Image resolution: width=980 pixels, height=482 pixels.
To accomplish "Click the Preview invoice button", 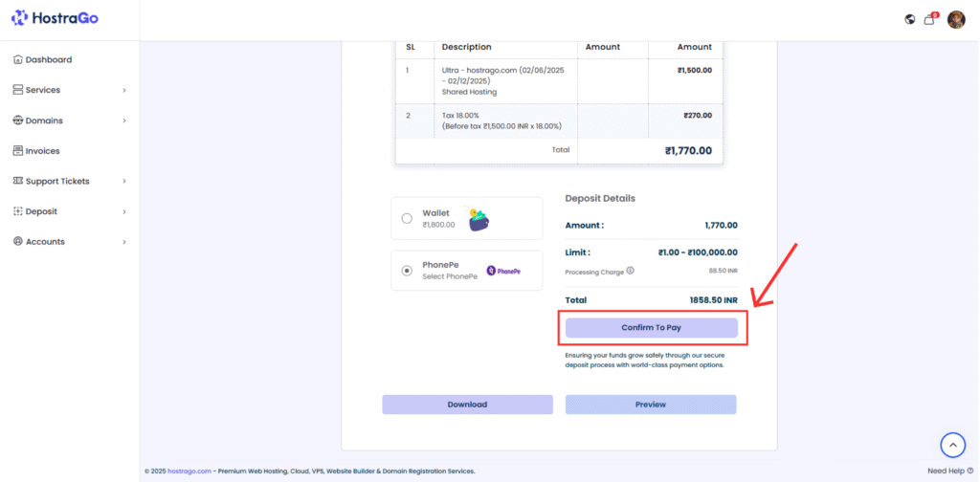I will tap(651, 405).
